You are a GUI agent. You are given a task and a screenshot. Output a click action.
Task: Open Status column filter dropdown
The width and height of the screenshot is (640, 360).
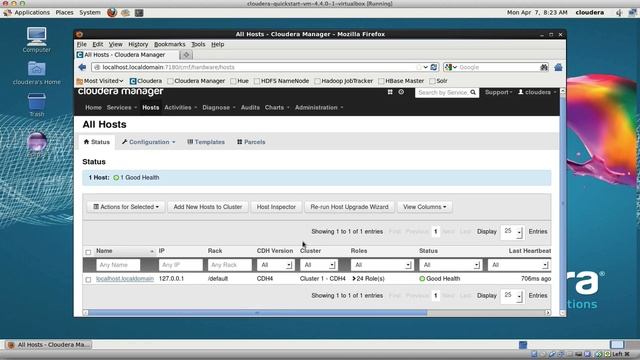pos(450,265)
